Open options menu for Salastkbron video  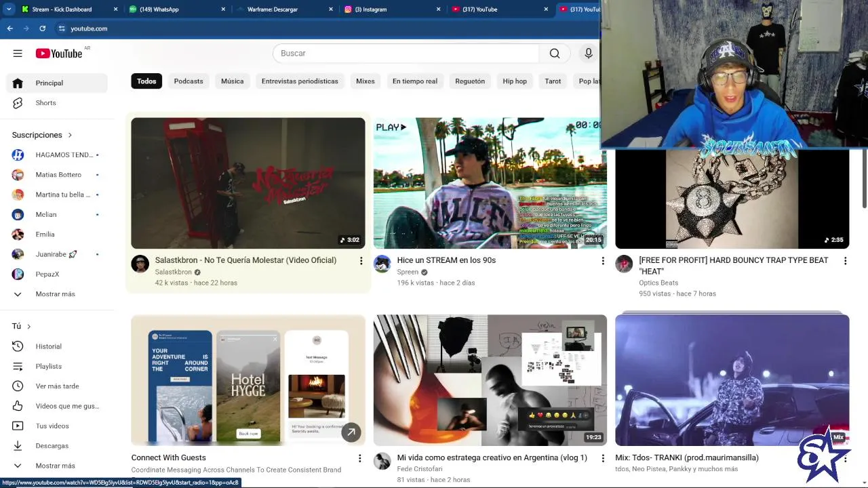tap(361, 261)
